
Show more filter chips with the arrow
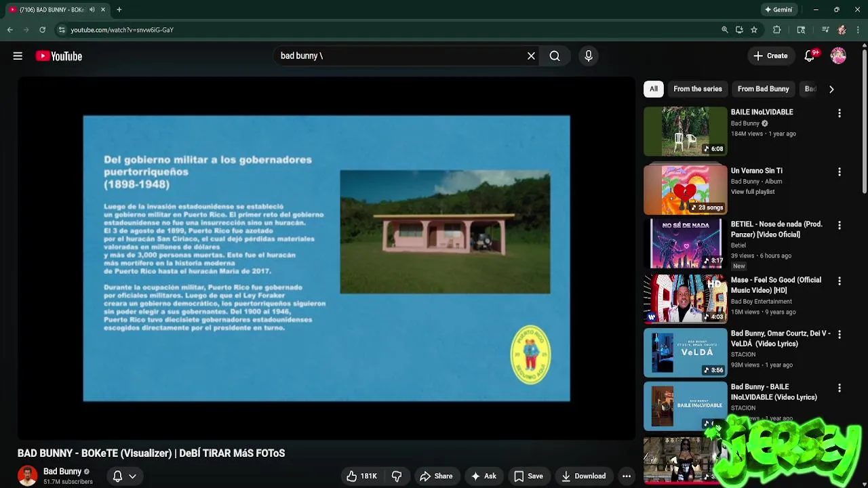(x=831, y=89)
